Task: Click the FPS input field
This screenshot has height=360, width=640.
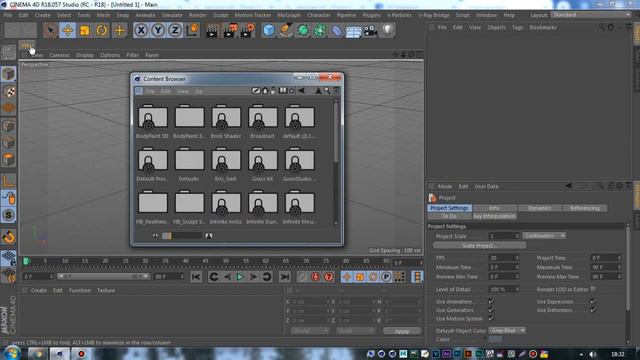Action: coord(504,258)
